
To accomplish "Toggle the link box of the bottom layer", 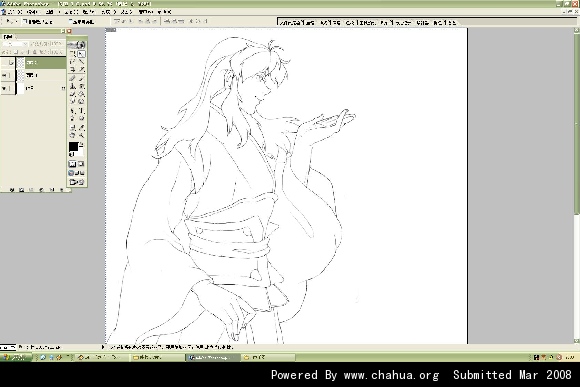I will click(11, 88).
